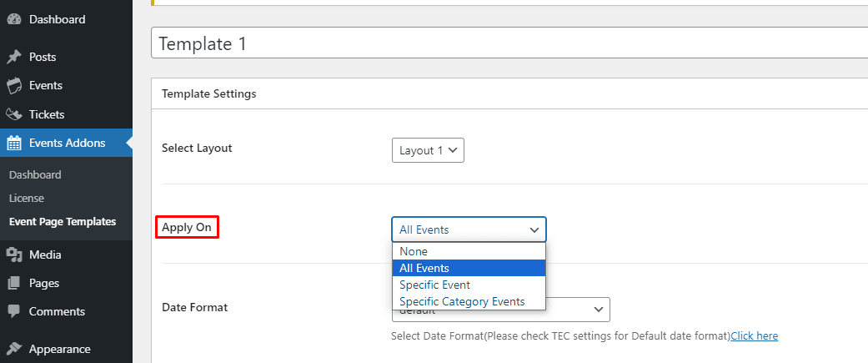Click the Posts pushpin icon
Screen dimensions: 868x363
point(14,58)
